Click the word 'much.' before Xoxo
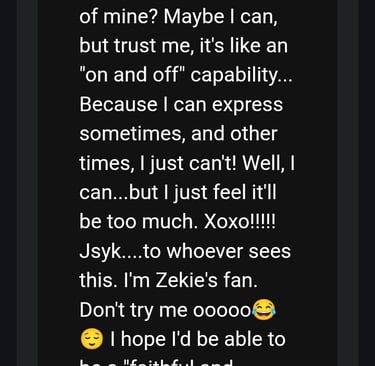 (170, 221)
